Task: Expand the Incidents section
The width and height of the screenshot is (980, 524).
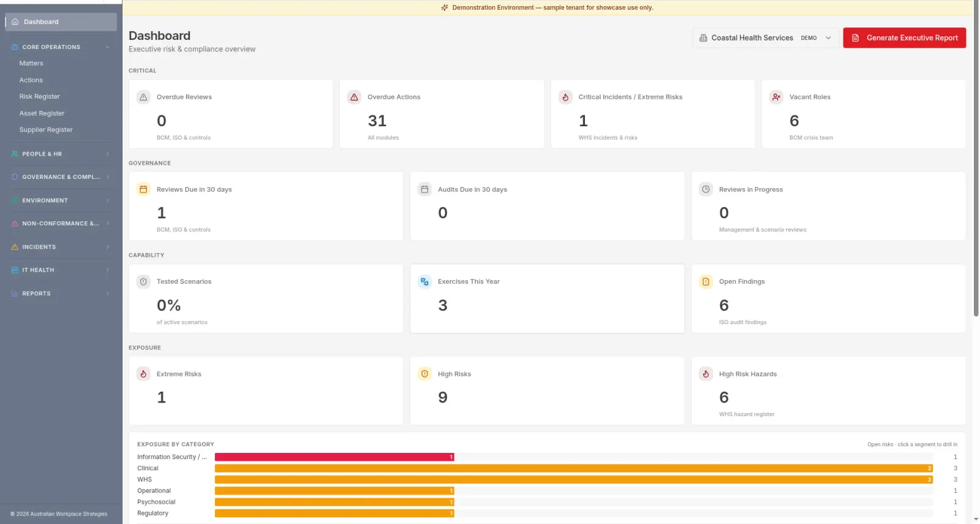Action: pos(108,247)
